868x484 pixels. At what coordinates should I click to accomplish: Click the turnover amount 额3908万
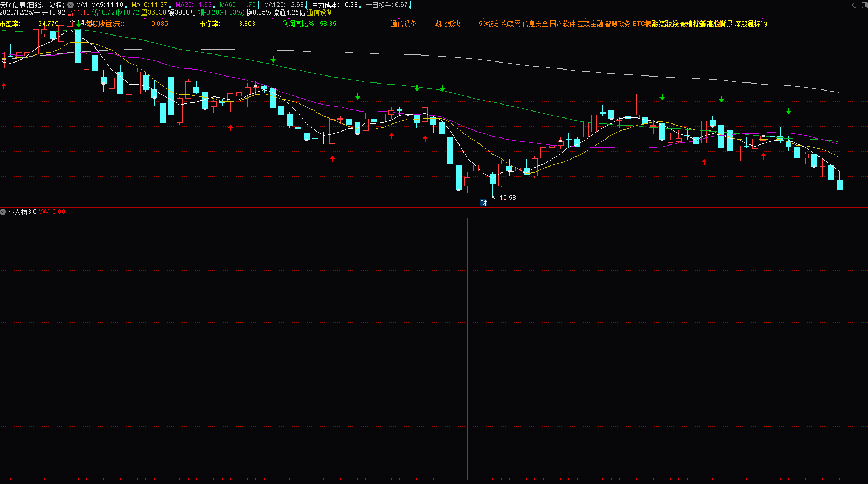182,12
